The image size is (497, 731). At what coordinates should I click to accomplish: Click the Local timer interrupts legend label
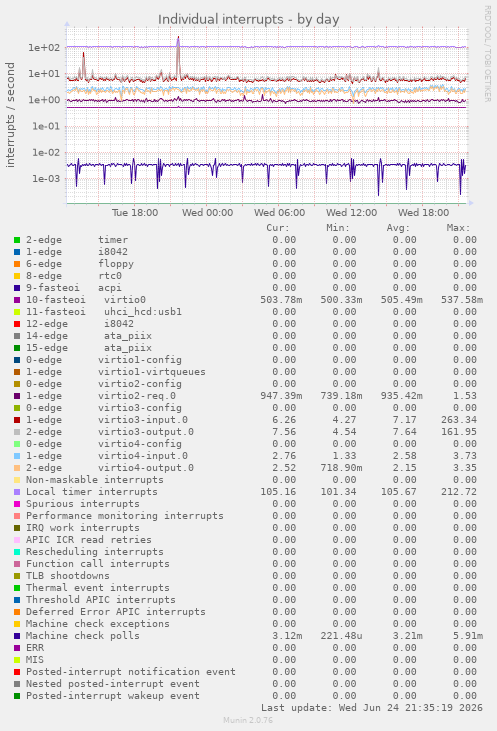click(92, 492)
